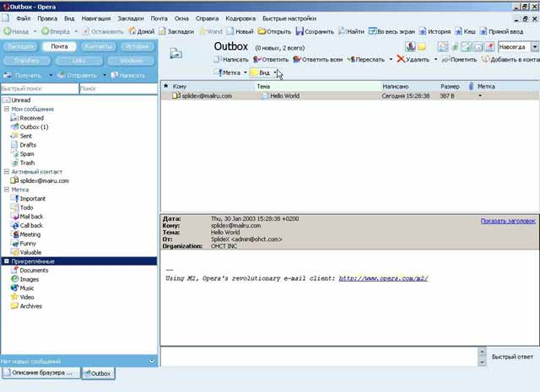Click Получить to check mail
Image resolution: width=540 pixels, height=392 pixels.
pyautogui.click(x=22, y=75)
